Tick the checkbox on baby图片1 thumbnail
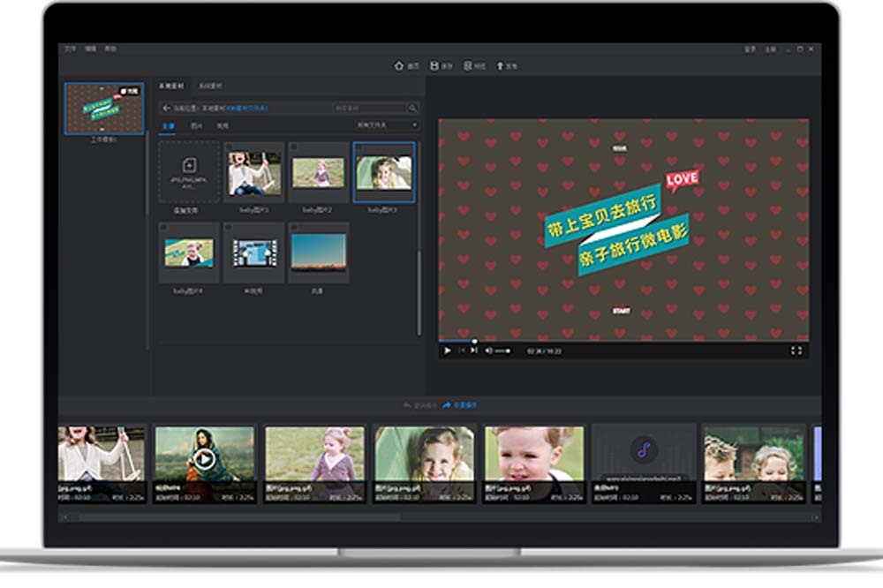 230,147
